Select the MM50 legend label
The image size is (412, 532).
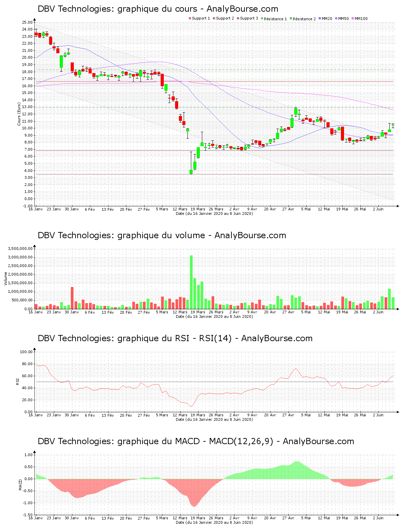[x=343, y=19]
